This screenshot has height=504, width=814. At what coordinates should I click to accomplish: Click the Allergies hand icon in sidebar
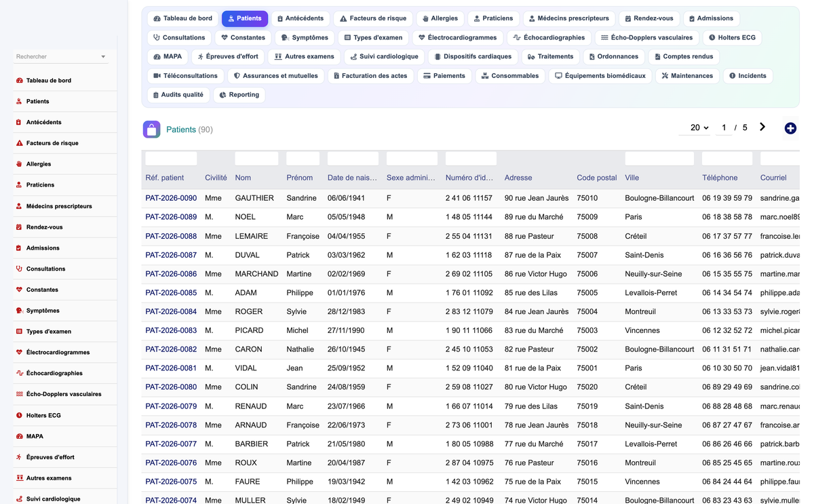click(19, 164)
